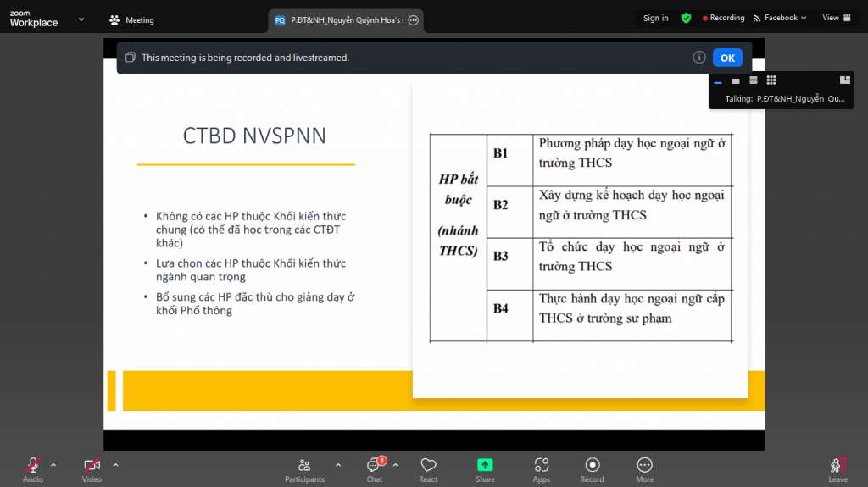Minimize the floating video panel
Screen dimensions: 868x487
[718, 80]
